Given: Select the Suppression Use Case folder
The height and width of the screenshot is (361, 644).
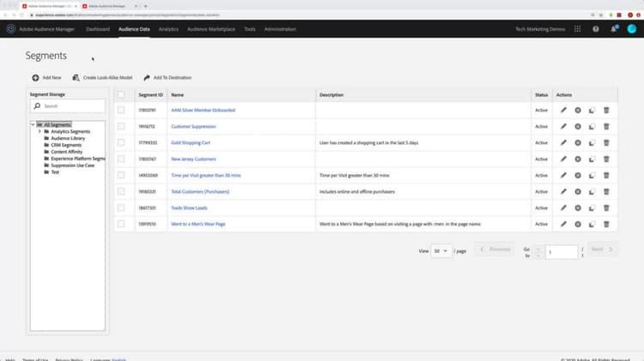Looking at the screenshot, I should [x=73, y=165].
